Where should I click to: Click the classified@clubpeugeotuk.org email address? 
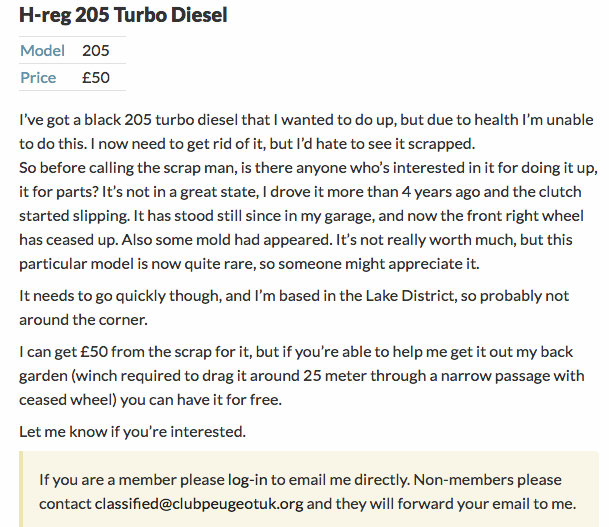click(199, 504)
